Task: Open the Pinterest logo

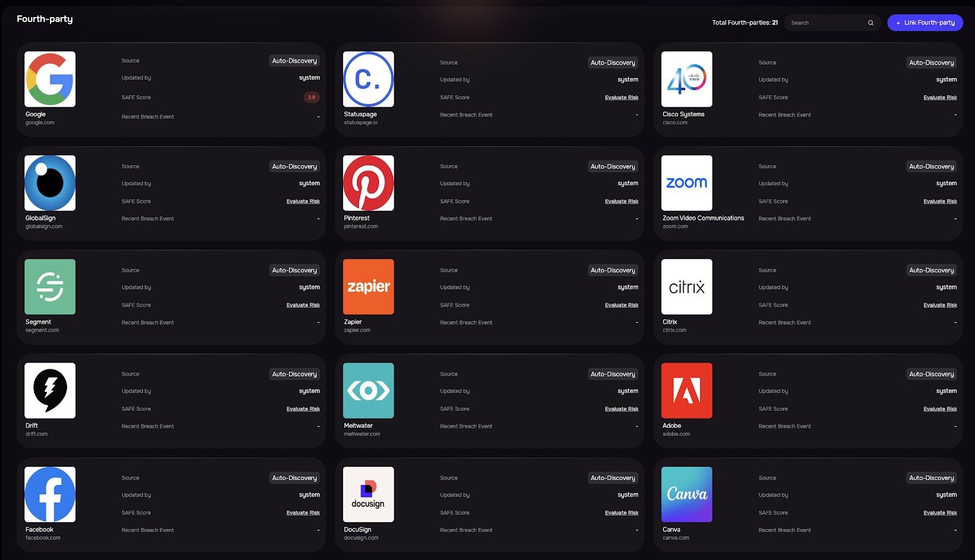Action: tap(369, 183)
